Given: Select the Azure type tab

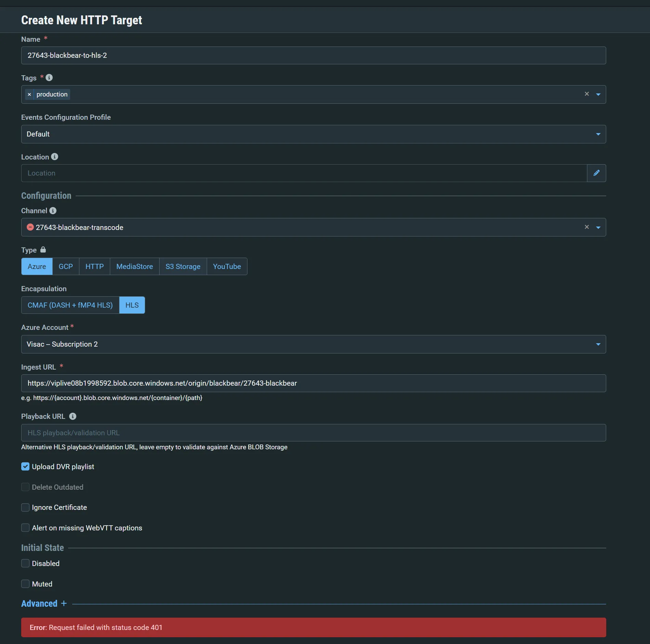Looking at the screenshot, I should tap(37, 266).
